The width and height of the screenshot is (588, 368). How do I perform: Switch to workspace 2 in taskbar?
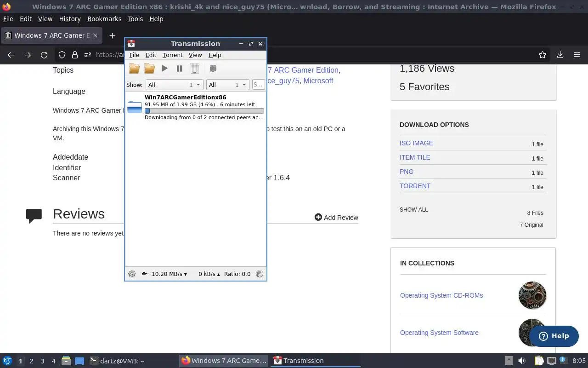32,361
